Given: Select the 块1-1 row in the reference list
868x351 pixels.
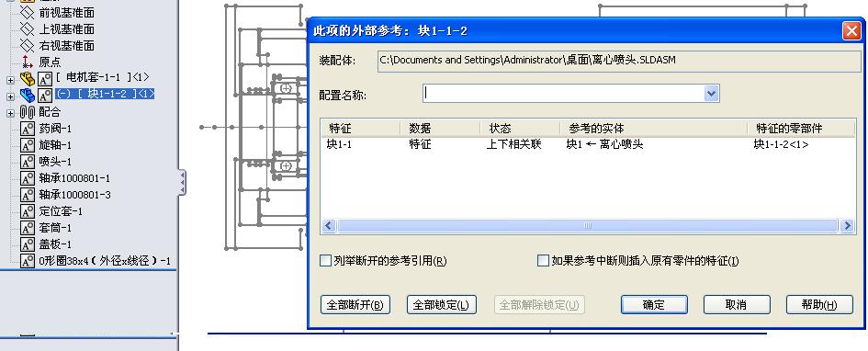Looking at the screenshot, I should click(x=588, y=144).
